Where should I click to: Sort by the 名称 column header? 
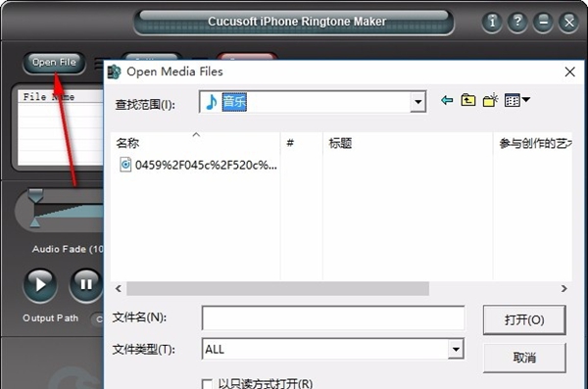195,143
